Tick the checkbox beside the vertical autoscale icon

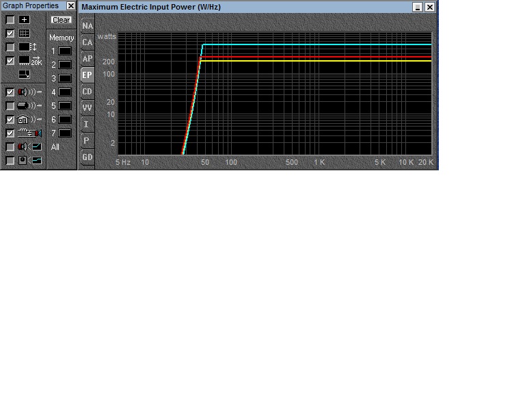[10, 47]
